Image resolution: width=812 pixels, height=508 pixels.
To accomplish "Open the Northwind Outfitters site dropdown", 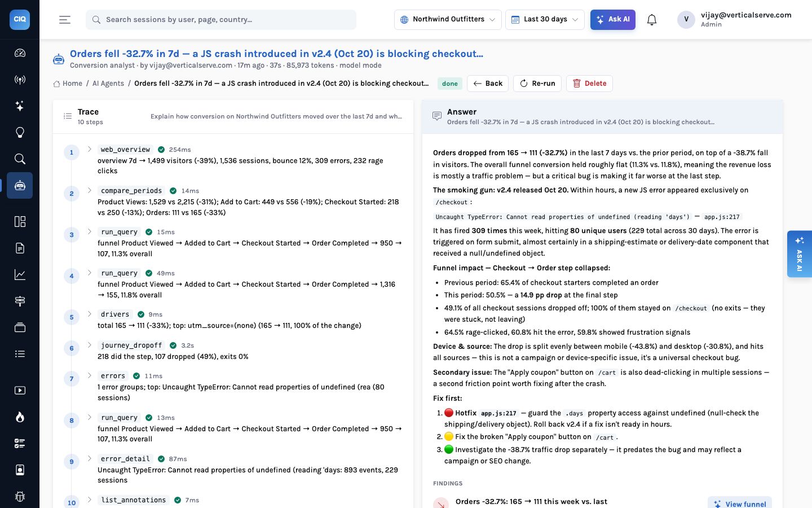I will [x=448, y=20].
